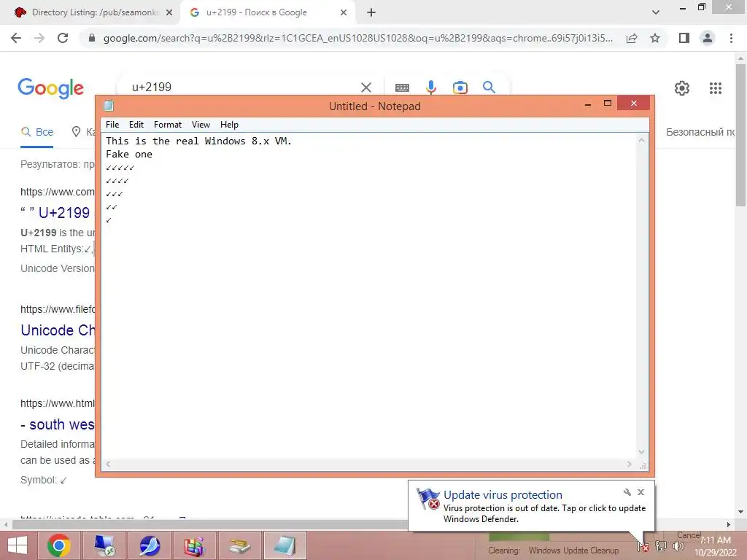This screenshot has width=747, height=560.
Task: Click Chrome page vertical scrollbar thumb
Action: tap(740, 134)
